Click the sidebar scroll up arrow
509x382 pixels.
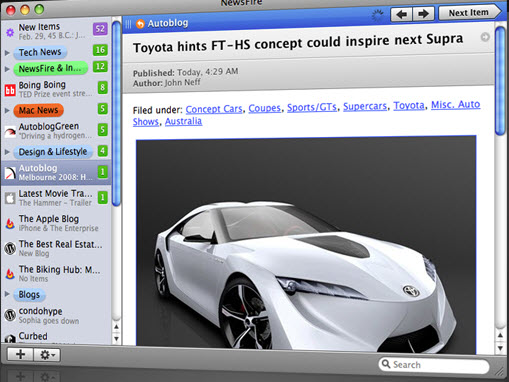point(116,327)
